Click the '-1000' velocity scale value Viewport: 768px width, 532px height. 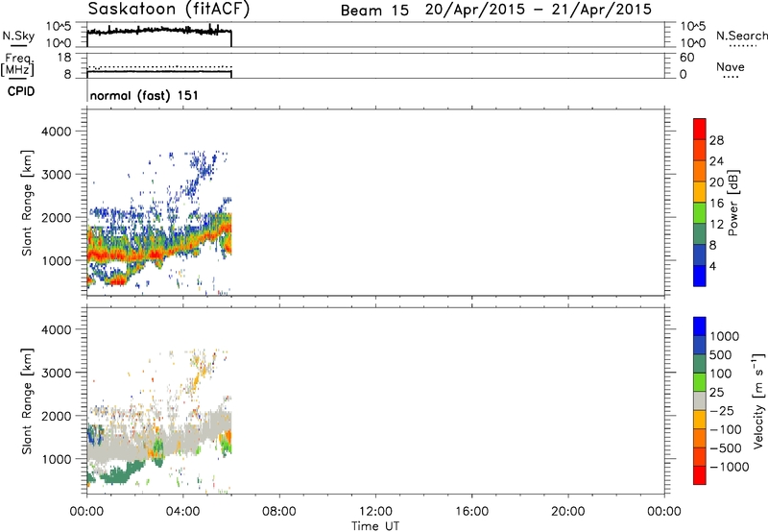[729, 467]
